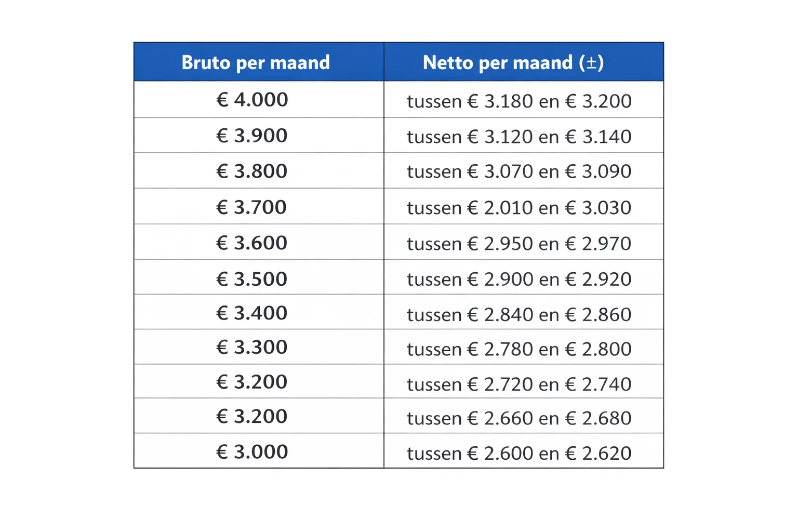Click netto cell 'tussen € 2.840 en € 2.860'

519,314
